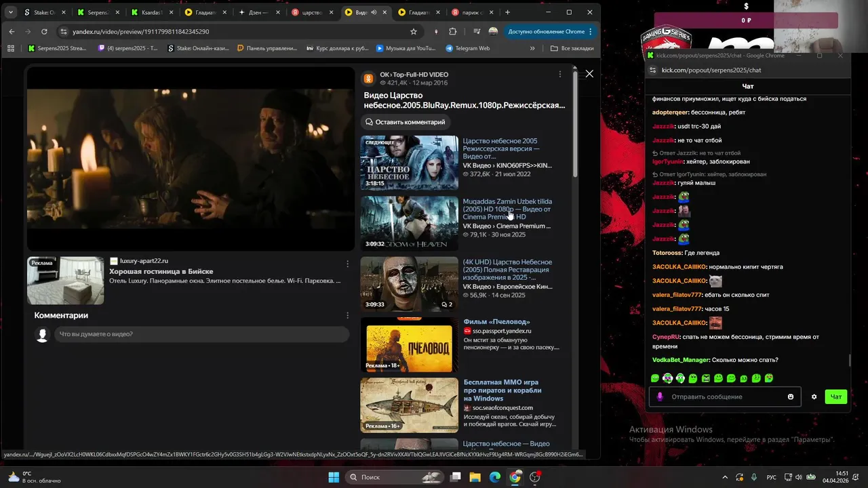Open the Комментарии section options menu
The image size is (868, 488).
pos(348,316)
